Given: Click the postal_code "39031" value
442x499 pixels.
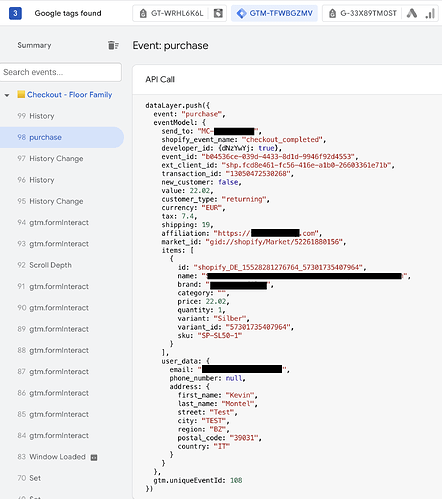Looking at the screenshot, I should click(244, 438).
